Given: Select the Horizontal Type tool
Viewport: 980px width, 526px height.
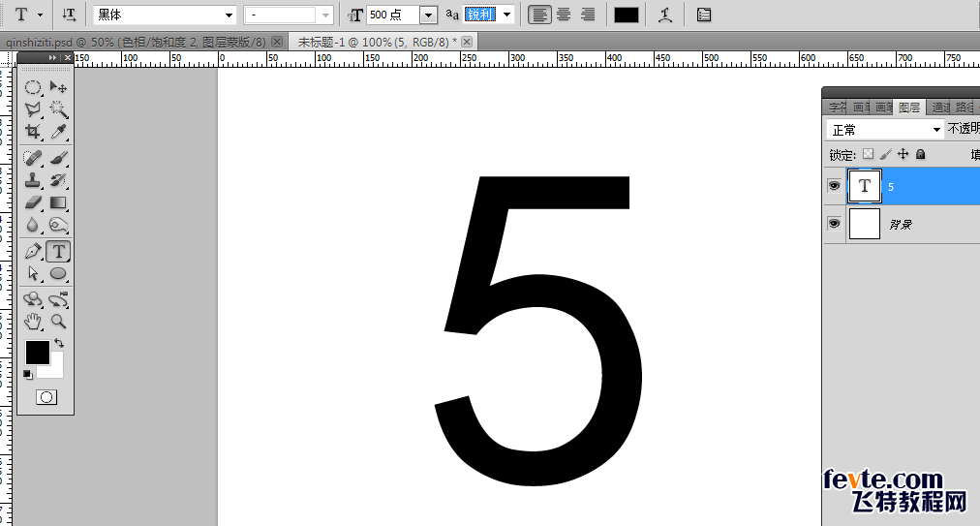Looking at the screenshot, I should click(x=58, y=252).
